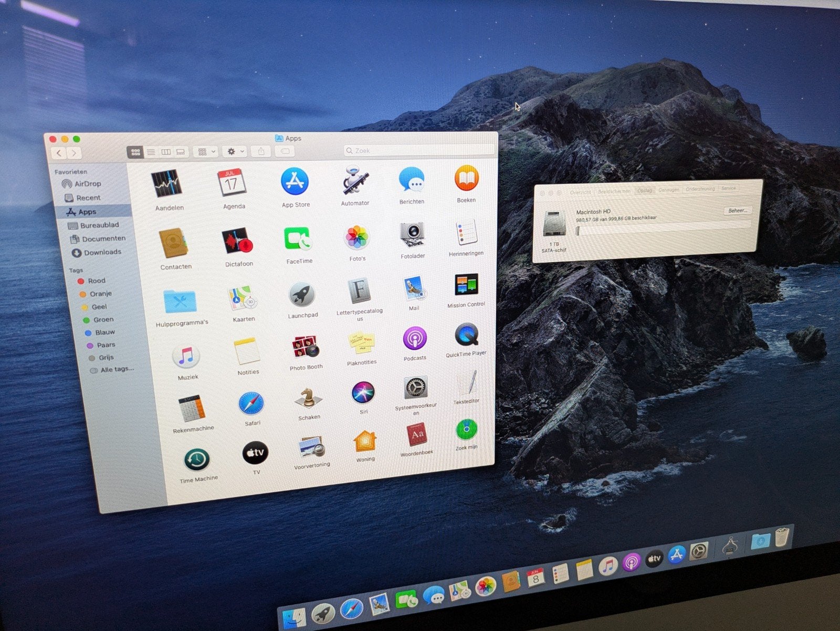Show Alle tags... in sidebar
This screenshot has width=840, height=631.
112,369
